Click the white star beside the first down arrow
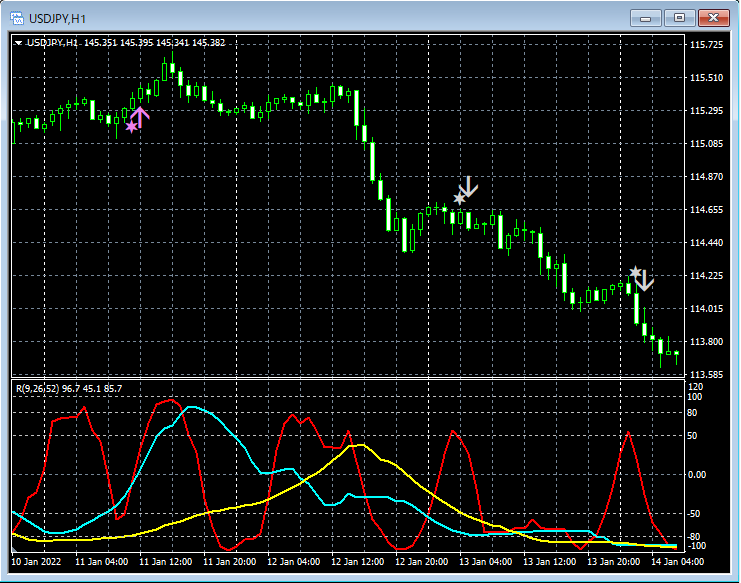The height and width of the screenshot is (583, 741). click(x=459, y=199)
